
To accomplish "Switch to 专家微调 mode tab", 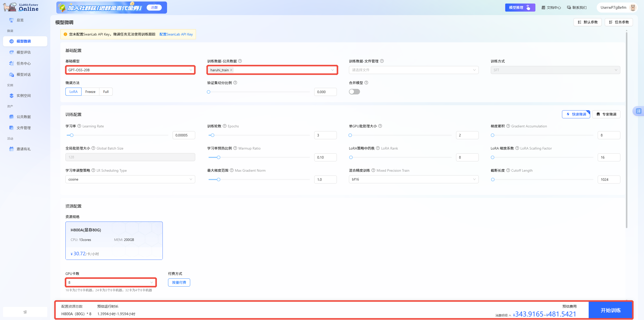I will (606, 114).
